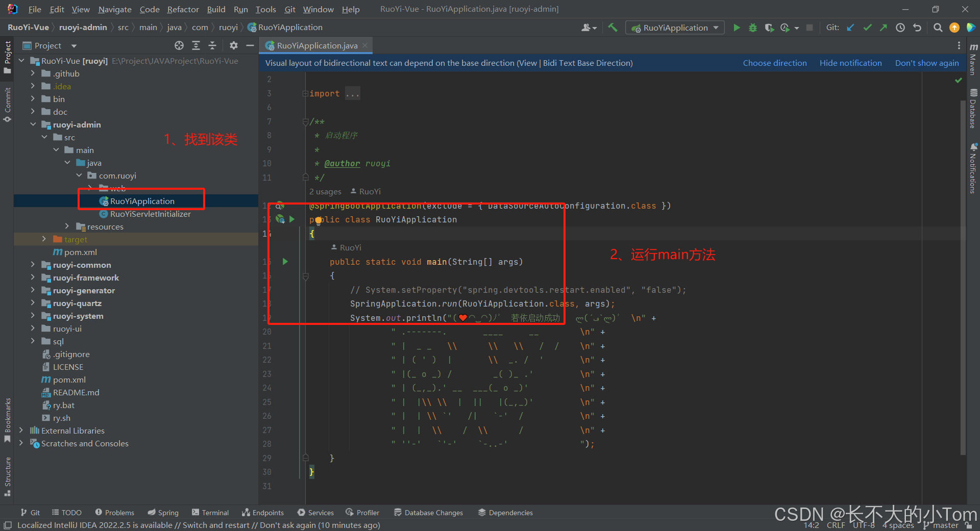Select README.md file in project tree
Viewport: 980px width, 531px height.
tap(76, 392)
